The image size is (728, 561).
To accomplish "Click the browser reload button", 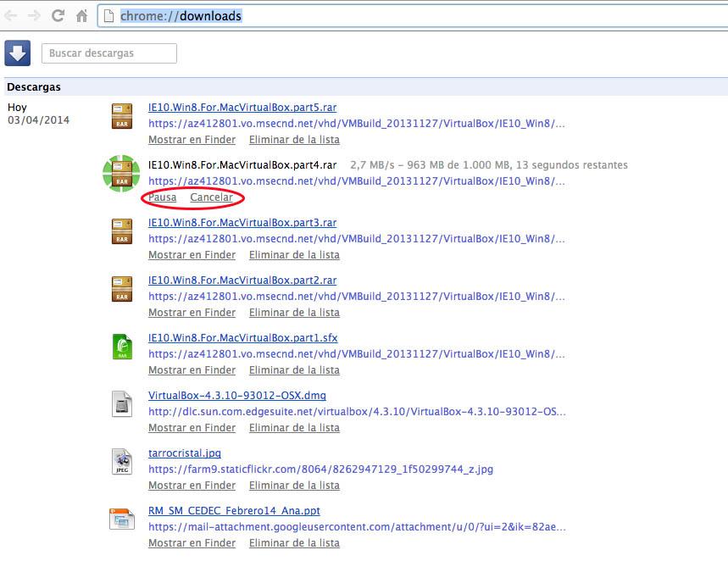I will click(58, 16).
